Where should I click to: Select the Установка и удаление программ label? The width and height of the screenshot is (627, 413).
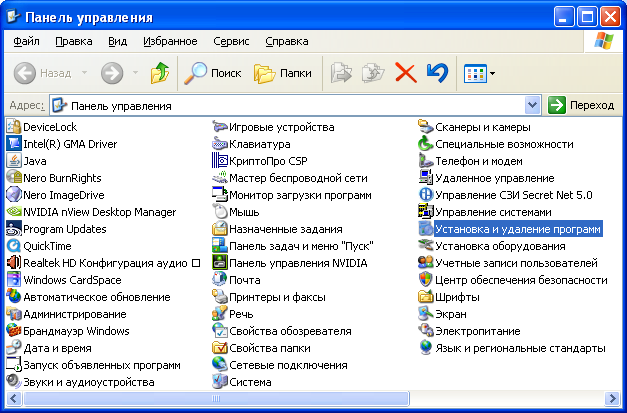(518, 229)
